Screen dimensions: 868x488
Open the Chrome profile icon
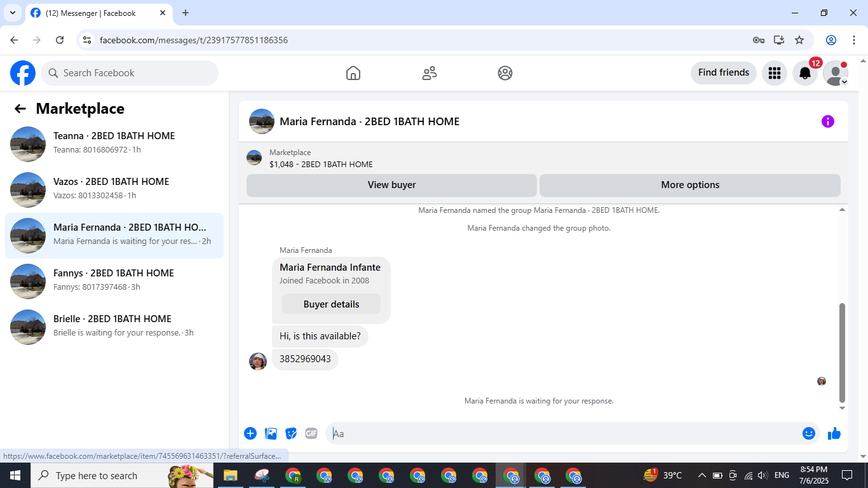(831, 40)
